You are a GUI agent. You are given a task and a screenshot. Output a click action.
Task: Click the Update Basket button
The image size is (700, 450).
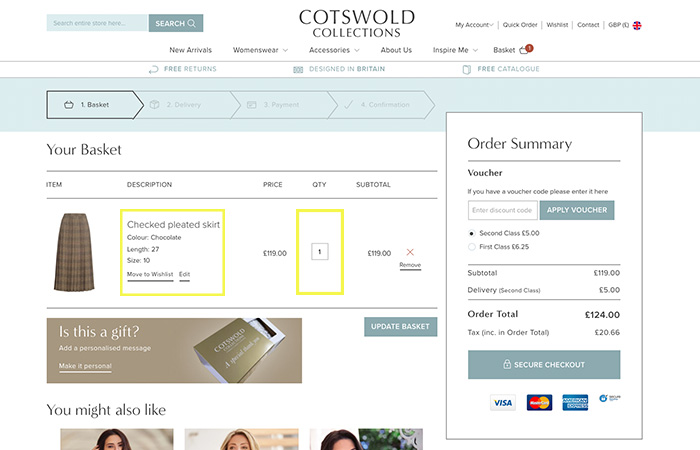pyautogui.click(x=400, y=327)
